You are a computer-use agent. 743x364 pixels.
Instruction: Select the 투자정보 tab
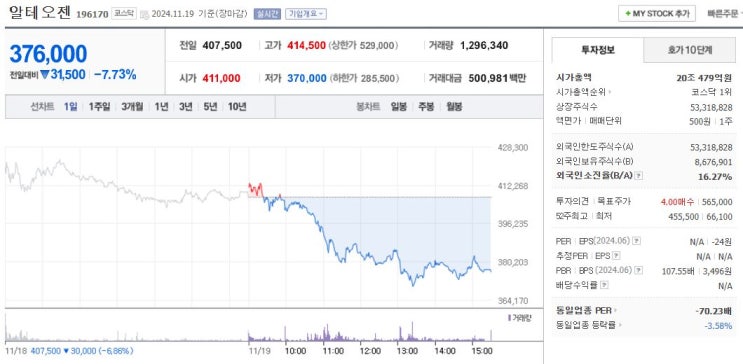(598, 50)
